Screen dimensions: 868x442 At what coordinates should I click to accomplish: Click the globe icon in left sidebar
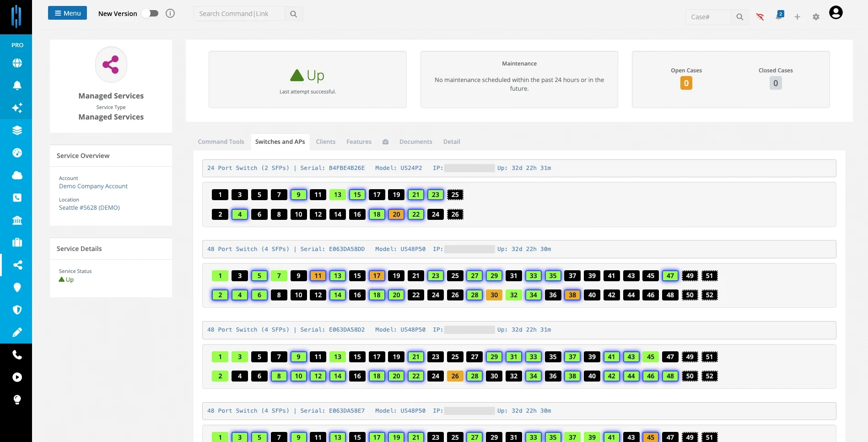(x=17, y=63)
